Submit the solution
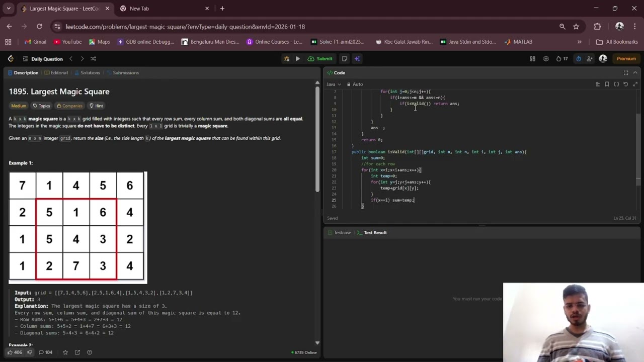 click(x=320, y=59)
